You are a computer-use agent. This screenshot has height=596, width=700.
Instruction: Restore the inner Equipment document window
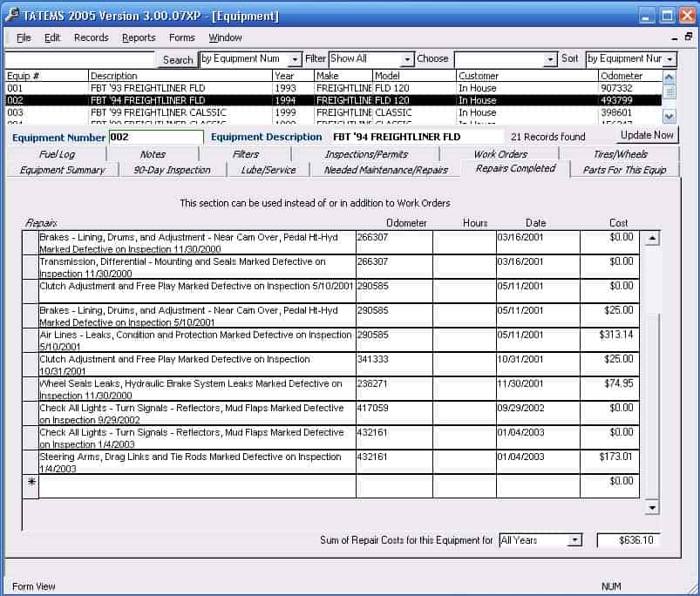point(689,37)
